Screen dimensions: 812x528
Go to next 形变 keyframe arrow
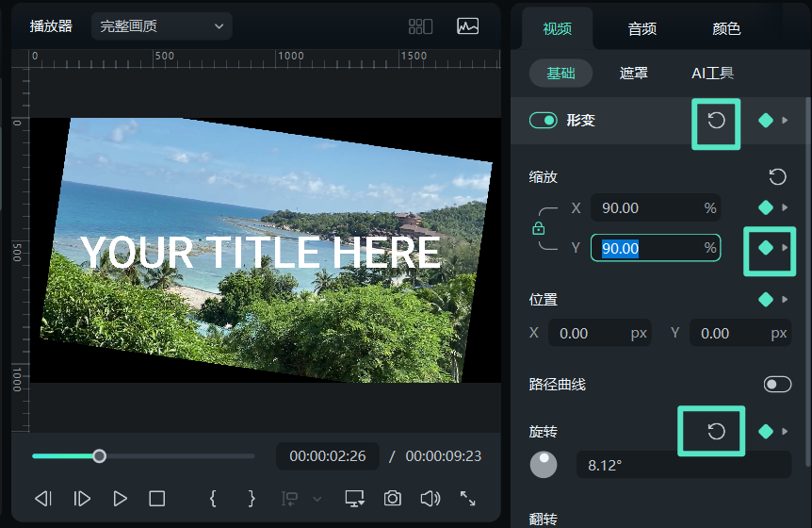pos(785,120)
